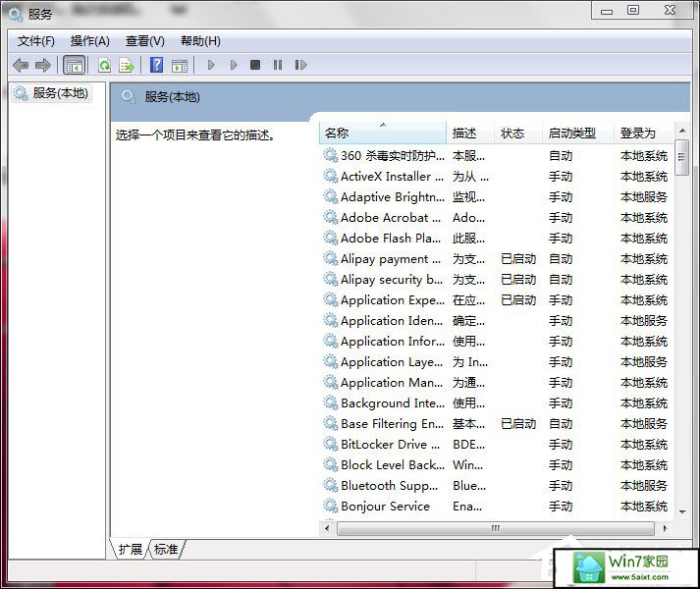Click gear icon beside Adobe Acrobat

330,218
